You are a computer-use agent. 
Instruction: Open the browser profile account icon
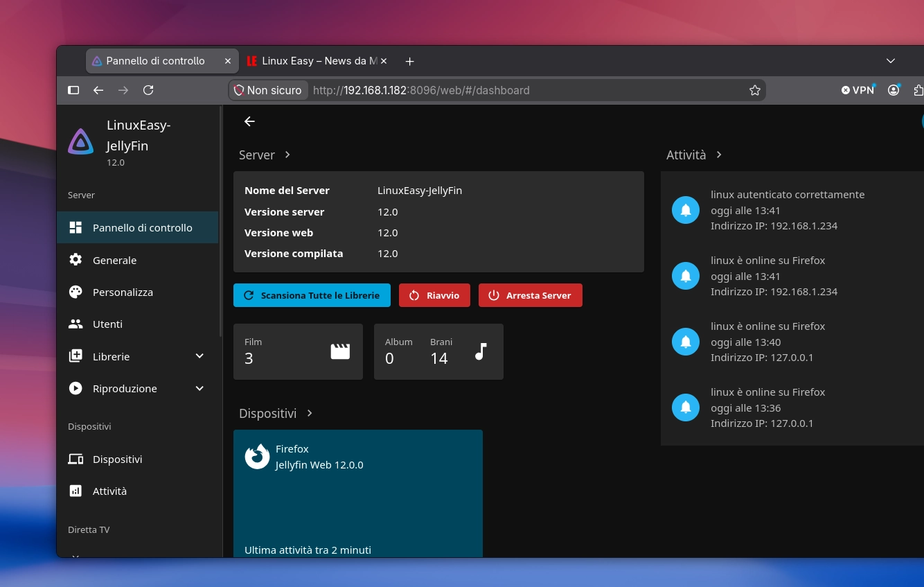click(x=894, y=90)
